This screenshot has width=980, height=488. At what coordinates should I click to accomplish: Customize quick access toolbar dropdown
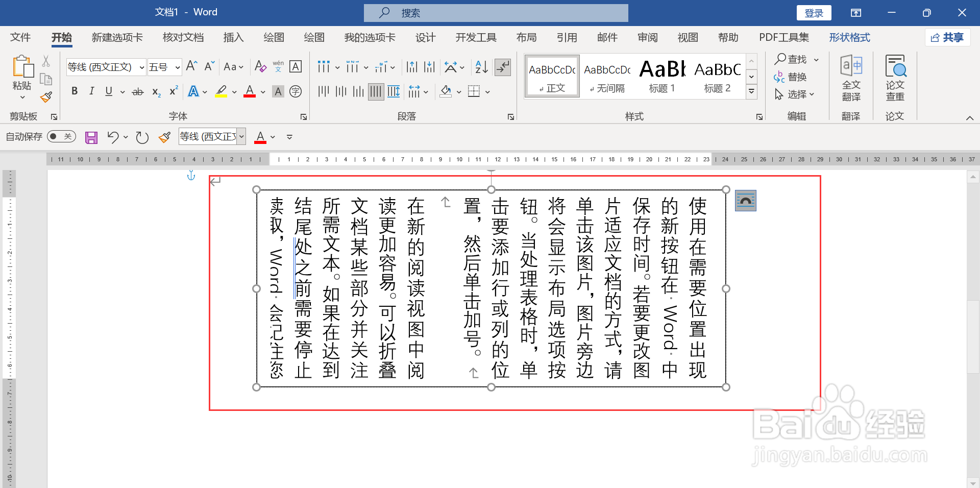tap(289, 137)
